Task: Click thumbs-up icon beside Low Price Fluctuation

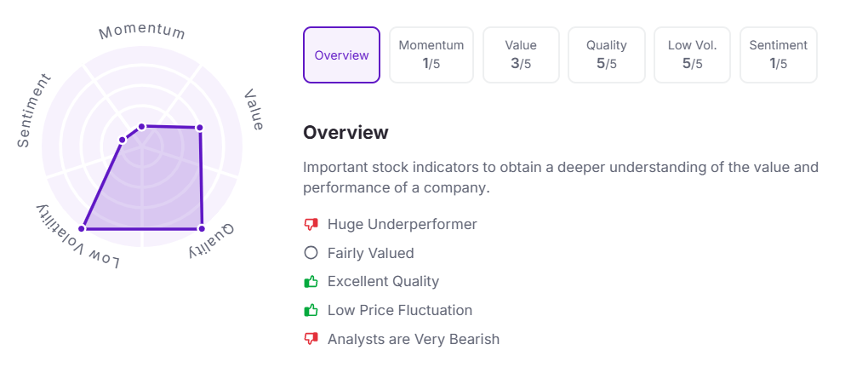Action: point(311,310)
